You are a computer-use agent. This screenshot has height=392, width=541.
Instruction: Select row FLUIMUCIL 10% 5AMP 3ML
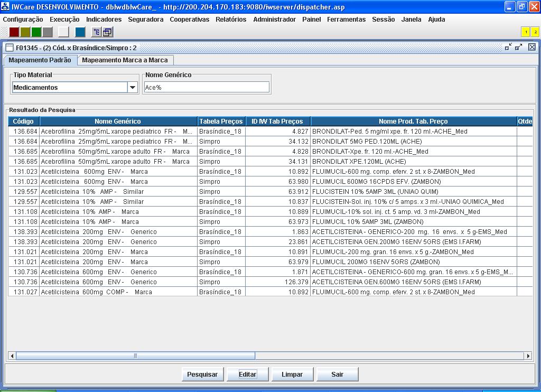click(270, 221)
